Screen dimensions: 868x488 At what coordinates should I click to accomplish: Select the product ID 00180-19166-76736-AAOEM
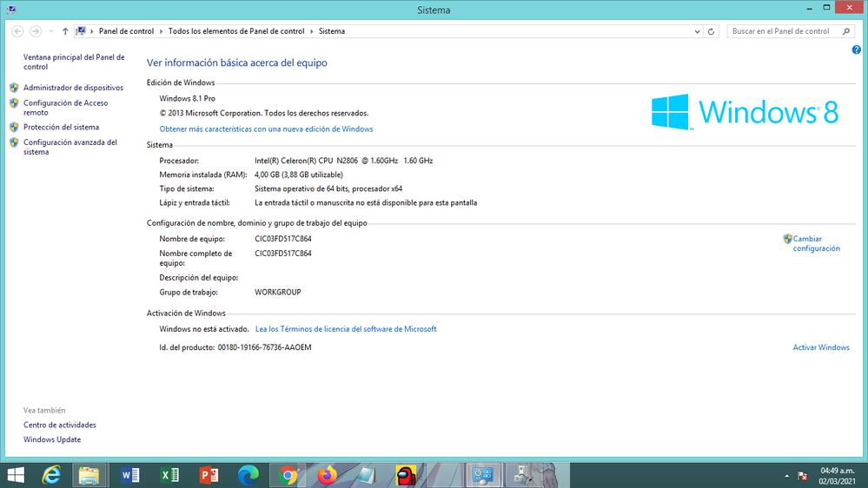(265, 347)
